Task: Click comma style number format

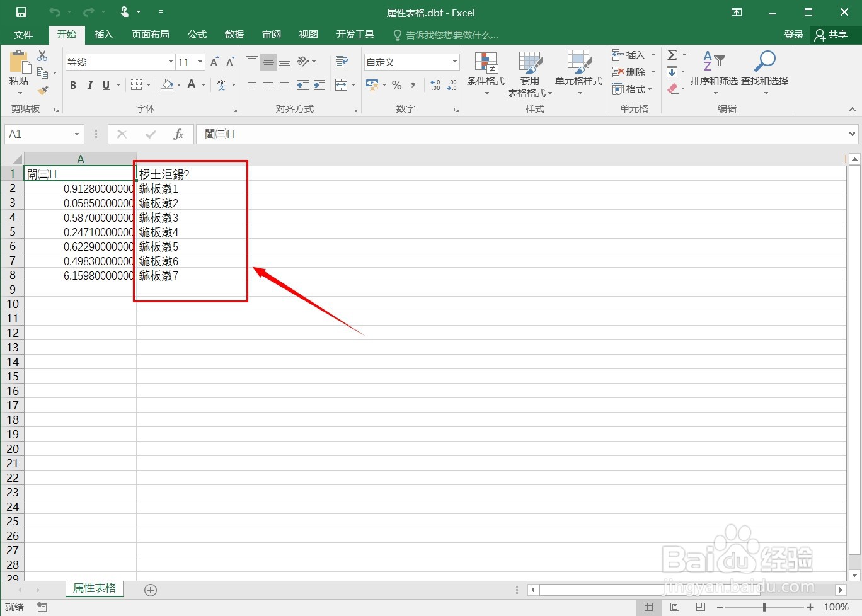Action: click(x=413, y=85)
